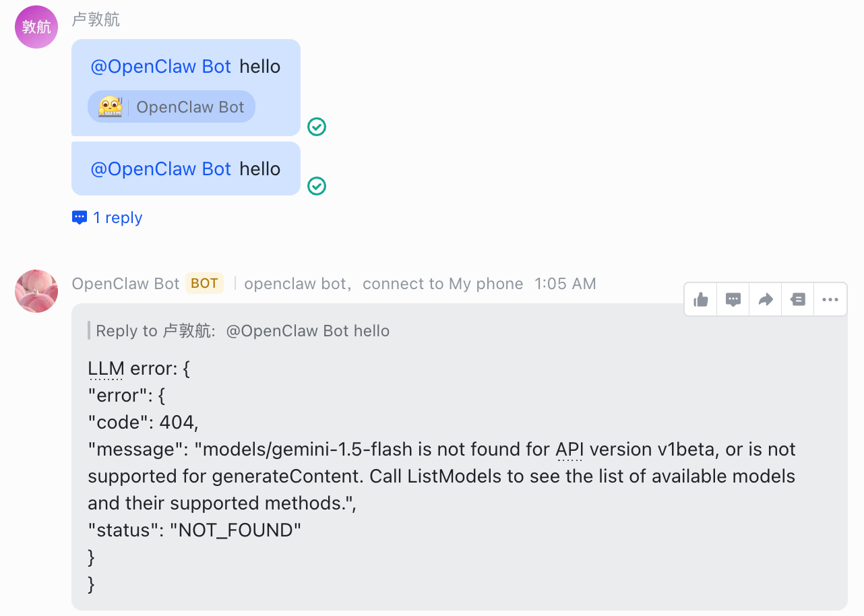864x616 pixels.
Task: Give the bot message a thumbs up
Action: [701, 299]
